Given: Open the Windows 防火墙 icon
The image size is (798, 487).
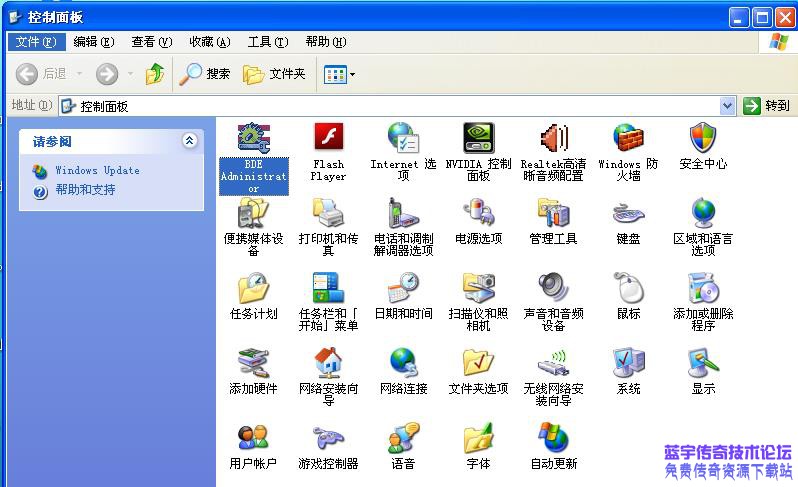Looking at the screenshot, I should (x=628, y=139).
